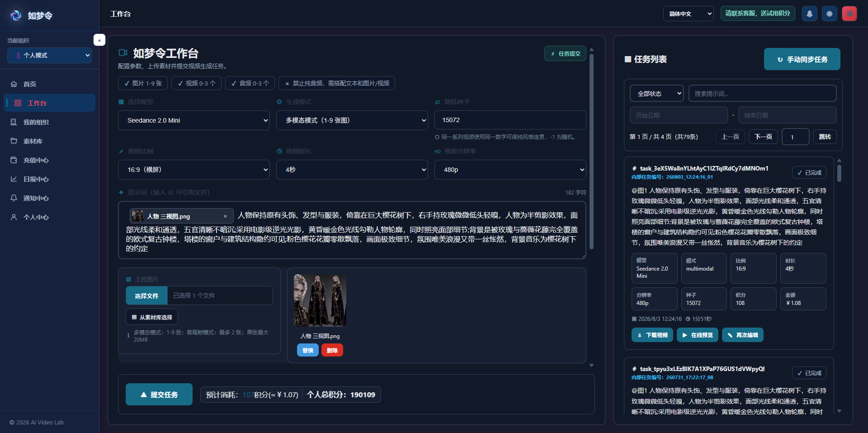Viewport: 868px width, 433px height.
Task: Select the 工作台 sidebar item
Action: click(50, 103)
